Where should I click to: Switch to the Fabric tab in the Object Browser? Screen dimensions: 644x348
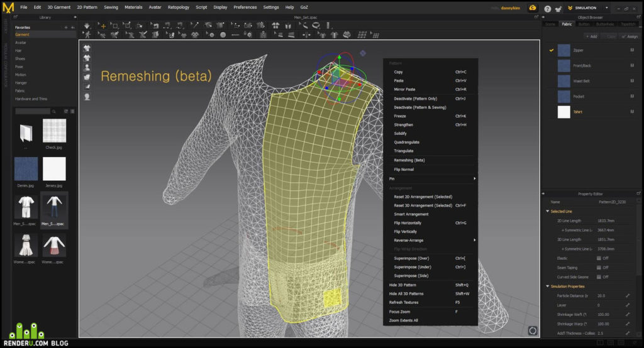(x=567, y=24)
